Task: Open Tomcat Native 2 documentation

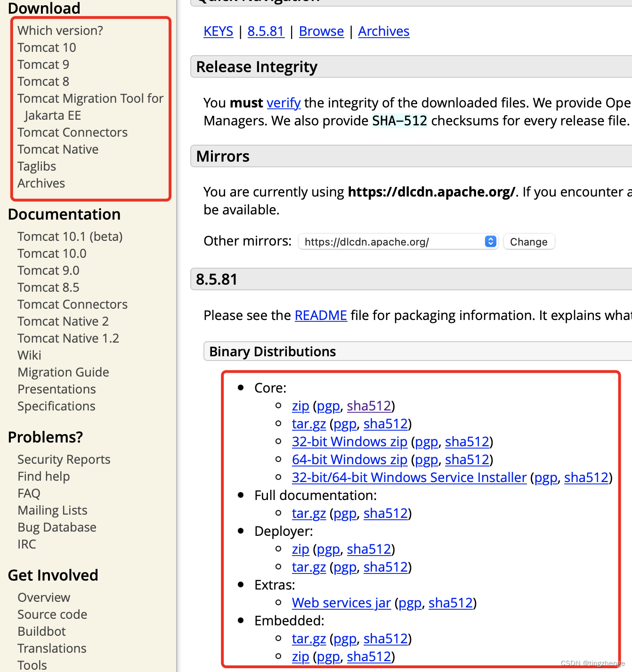Action: click(x=63, y=321)
